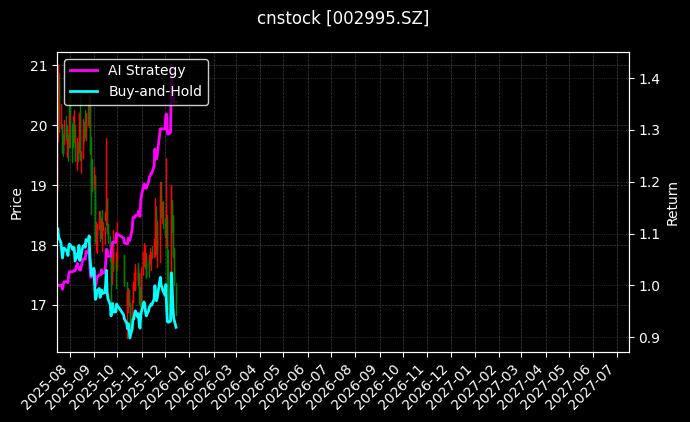Click the 19 tick on Price axis
690x422 pixels.
pyautogui.click(x=38, y=186)
